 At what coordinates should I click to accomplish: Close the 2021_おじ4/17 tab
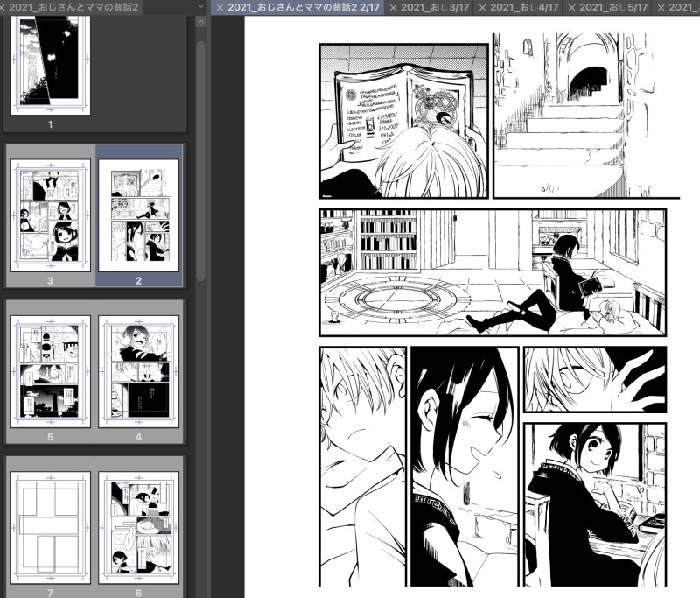pyautogui.click(x=483, y=8)
